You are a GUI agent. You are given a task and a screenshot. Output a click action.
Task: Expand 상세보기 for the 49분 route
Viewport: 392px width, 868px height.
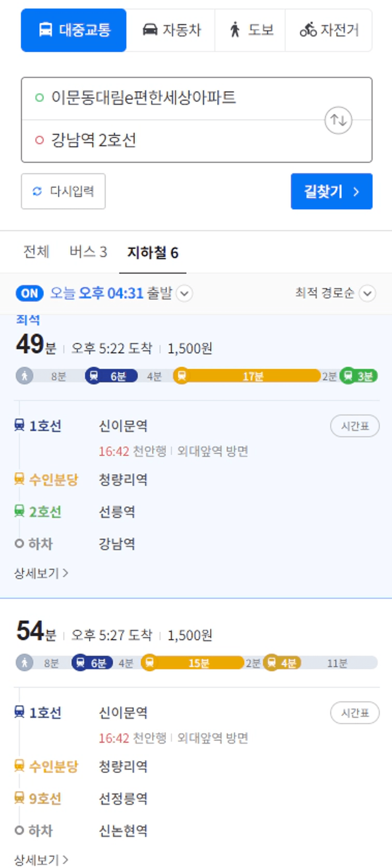[41, 573]
